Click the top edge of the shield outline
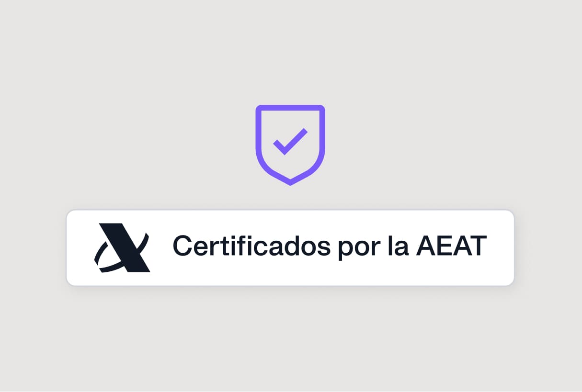582x392 pixels. [x=290, y=107]
